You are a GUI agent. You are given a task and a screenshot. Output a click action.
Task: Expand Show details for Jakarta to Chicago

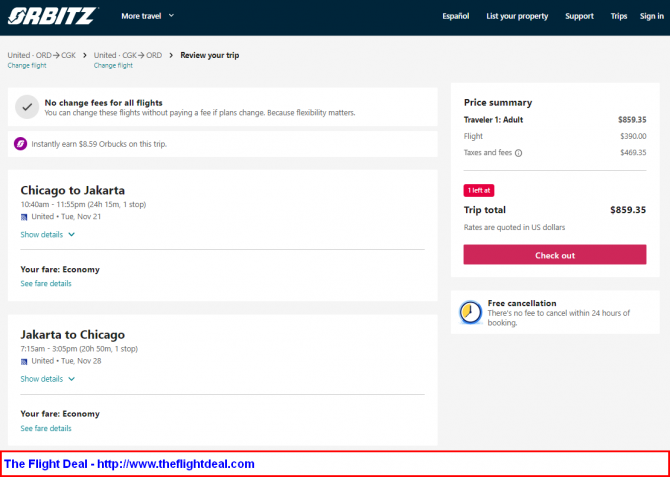[47, 379]
